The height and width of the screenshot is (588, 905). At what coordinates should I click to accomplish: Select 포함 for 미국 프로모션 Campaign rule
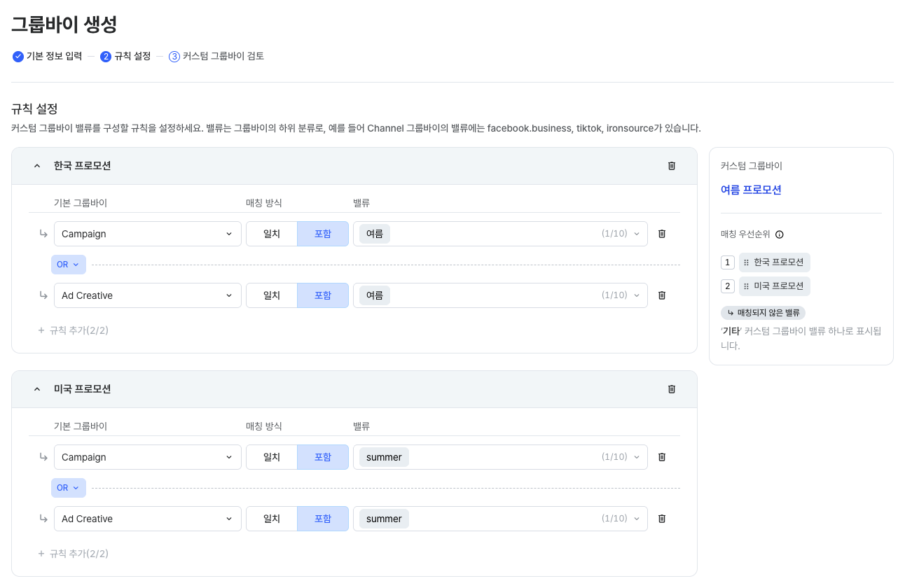click(323, 457)
